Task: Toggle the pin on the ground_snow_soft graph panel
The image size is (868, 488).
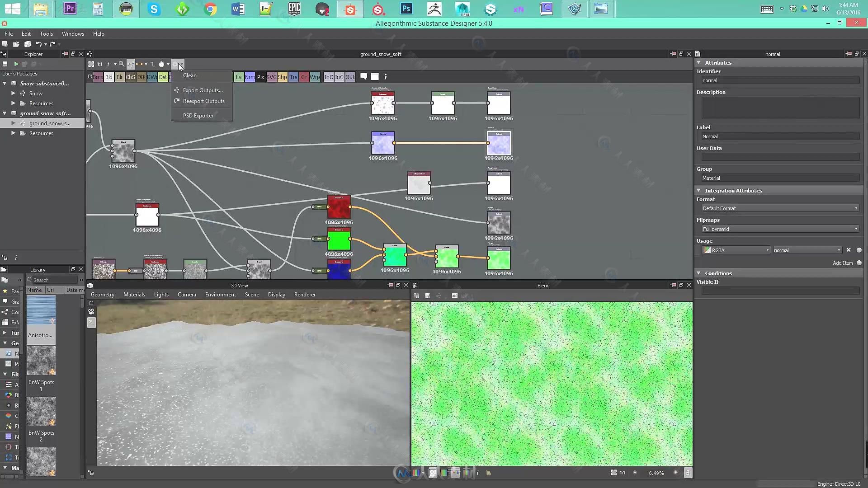Action: 673,54
